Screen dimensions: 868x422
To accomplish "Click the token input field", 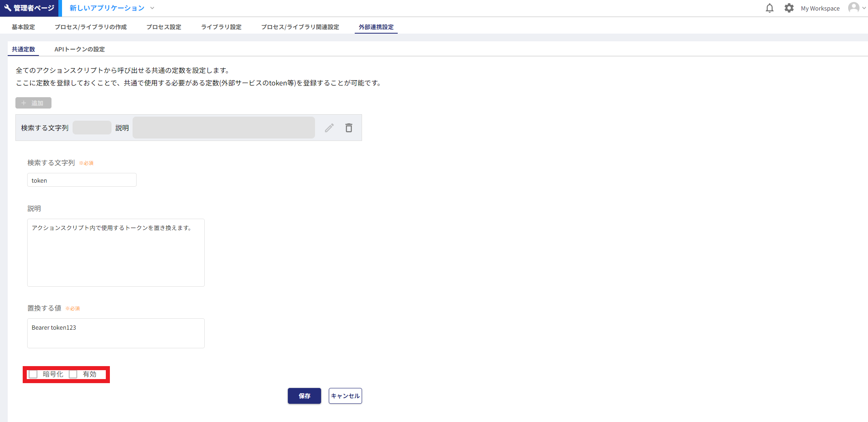I will pyautogui.click(x=81, y=180).
